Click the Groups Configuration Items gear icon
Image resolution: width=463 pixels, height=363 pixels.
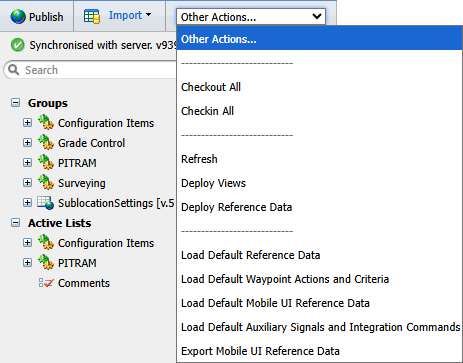pos(46,122)
